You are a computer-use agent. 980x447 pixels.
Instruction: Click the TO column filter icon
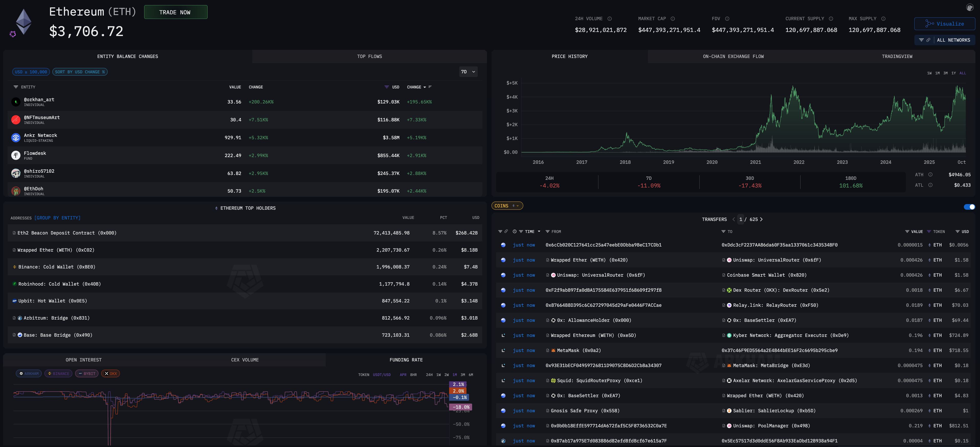point(723,231)
